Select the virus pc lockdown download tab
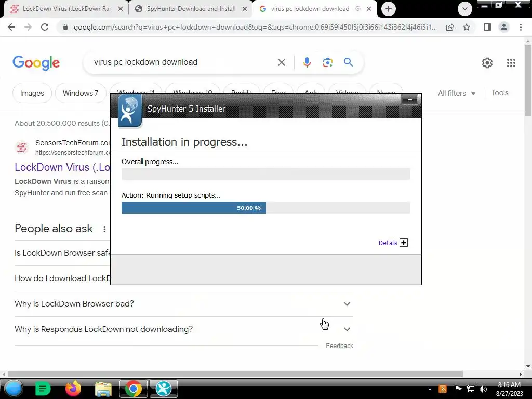 coord(314,9)
